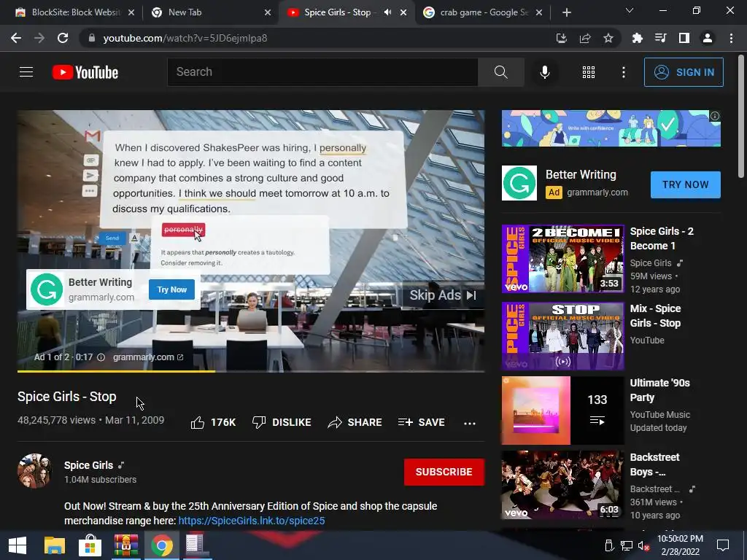This screenshot has width=747, height=560.
Task: Type in the YouTube Search field
Action: click(322, 72)
